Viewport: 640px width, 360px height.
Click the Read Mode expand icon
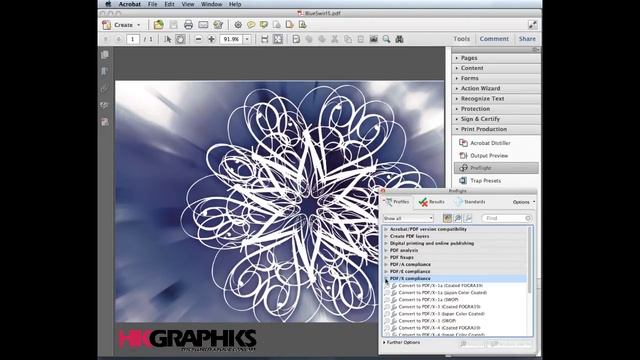point(533,25)
